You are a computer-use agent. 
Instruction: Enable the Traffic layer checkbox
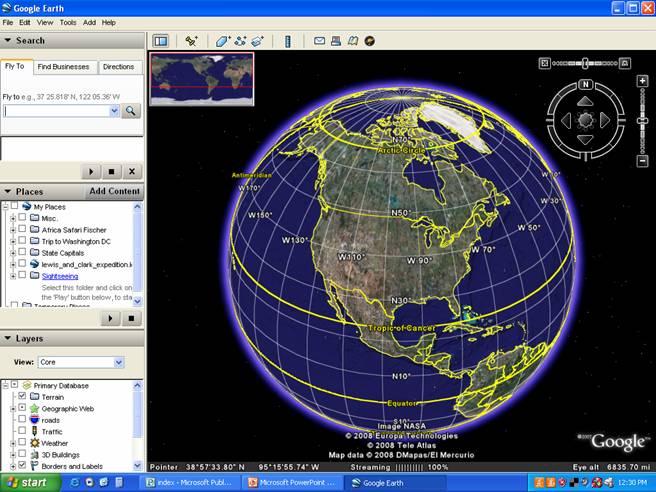click(23, 431)
